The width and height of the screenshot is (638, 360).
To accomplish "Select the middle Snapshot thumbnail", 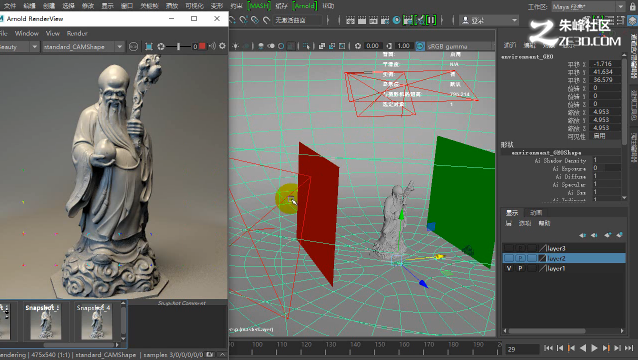I will [x=45, y=321].
